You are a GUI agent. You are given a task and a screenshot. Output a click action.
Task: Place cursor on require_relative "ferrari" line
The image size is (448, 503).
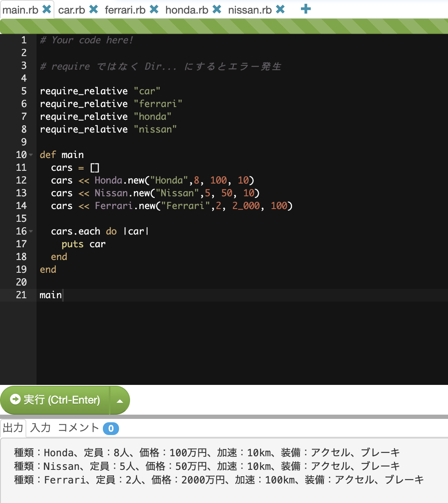[111, 104]
